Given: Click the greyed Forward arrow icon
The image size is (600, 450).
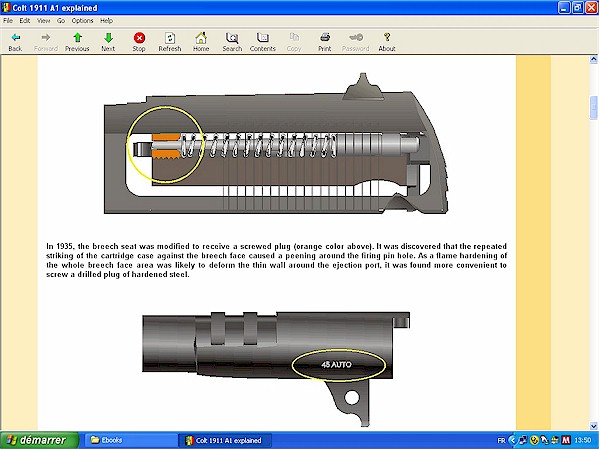Looking at the screenshot, I should (x=46, y=38).
